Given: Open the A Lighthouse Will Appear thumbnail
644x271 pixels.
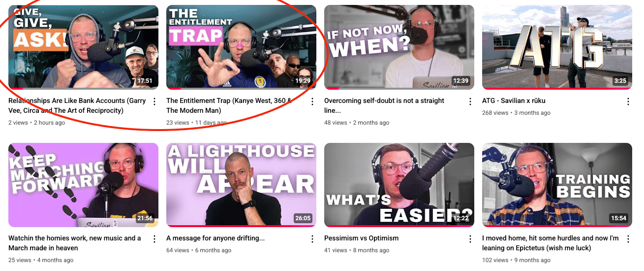Looking at the screenshot, I should pyautogui.click(x=241, y=185).
